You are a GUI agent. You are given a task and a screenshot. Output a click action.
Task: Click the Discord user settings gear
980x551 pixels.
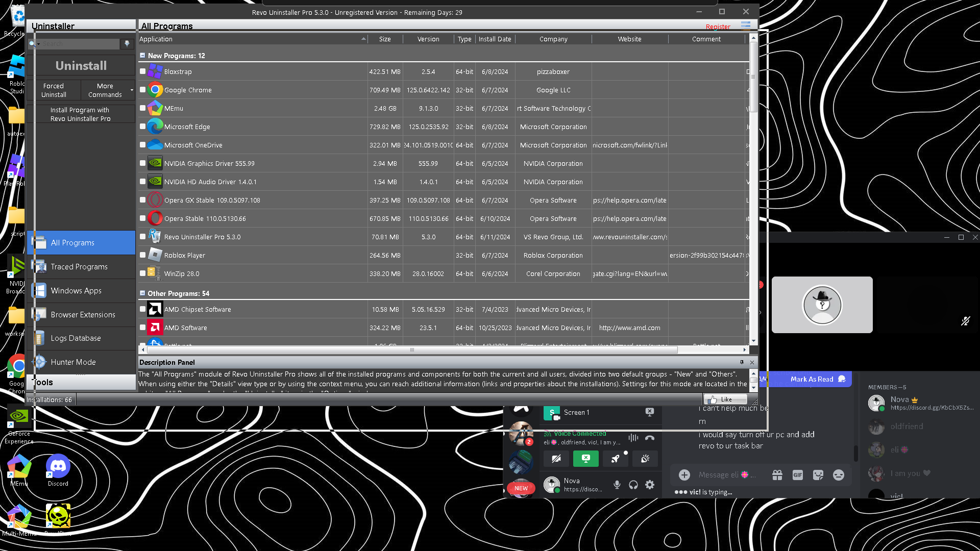(650, 485)
